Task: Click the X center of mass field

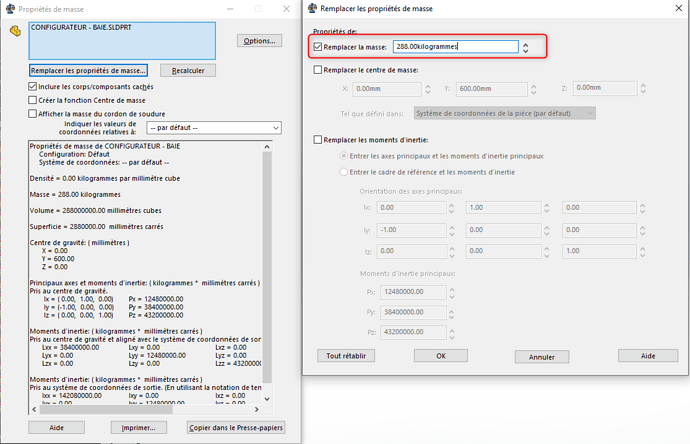Action: [x=387, y=89]
